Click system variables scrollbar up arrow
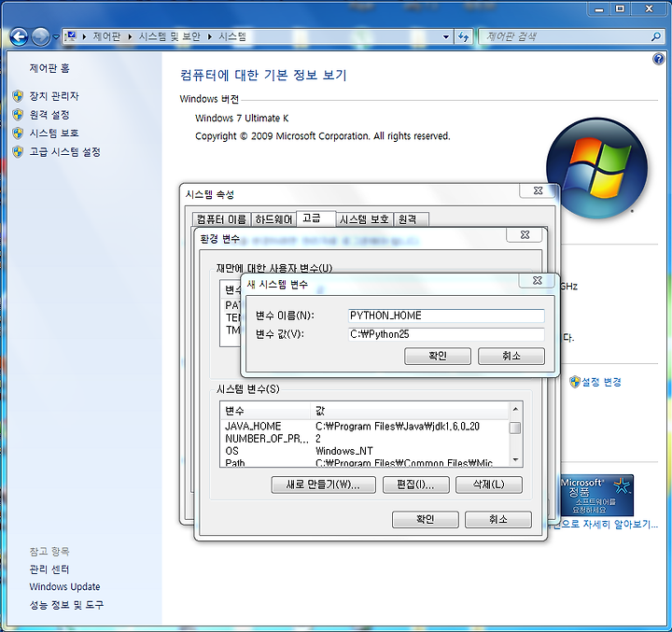672x632 pixels. 515,409
